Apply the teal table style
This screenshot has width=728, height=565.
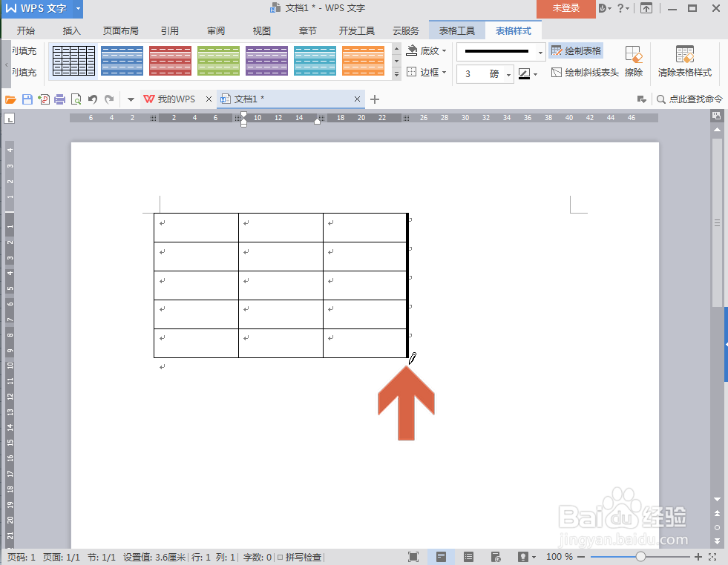tap(315, 60)
